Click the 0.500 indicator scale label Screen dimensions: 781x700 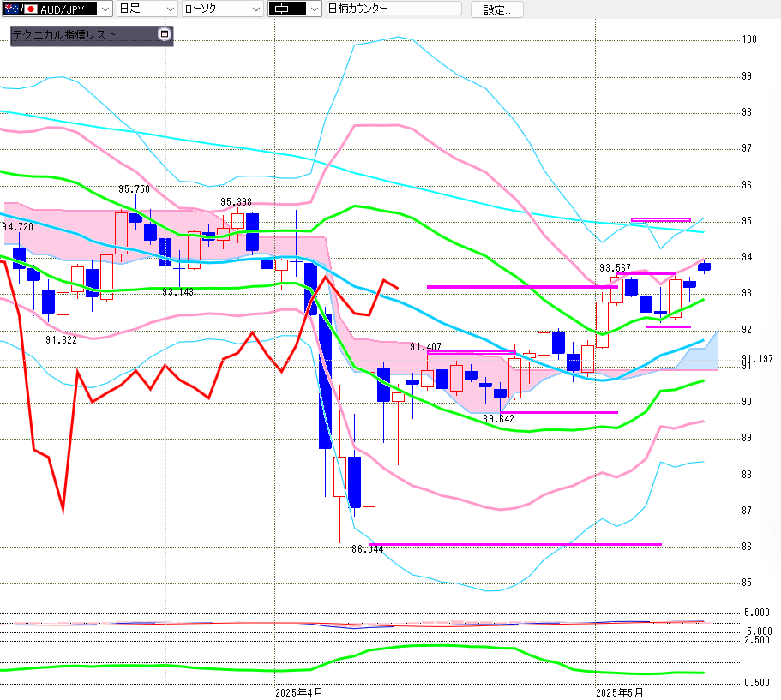[757, 683]
